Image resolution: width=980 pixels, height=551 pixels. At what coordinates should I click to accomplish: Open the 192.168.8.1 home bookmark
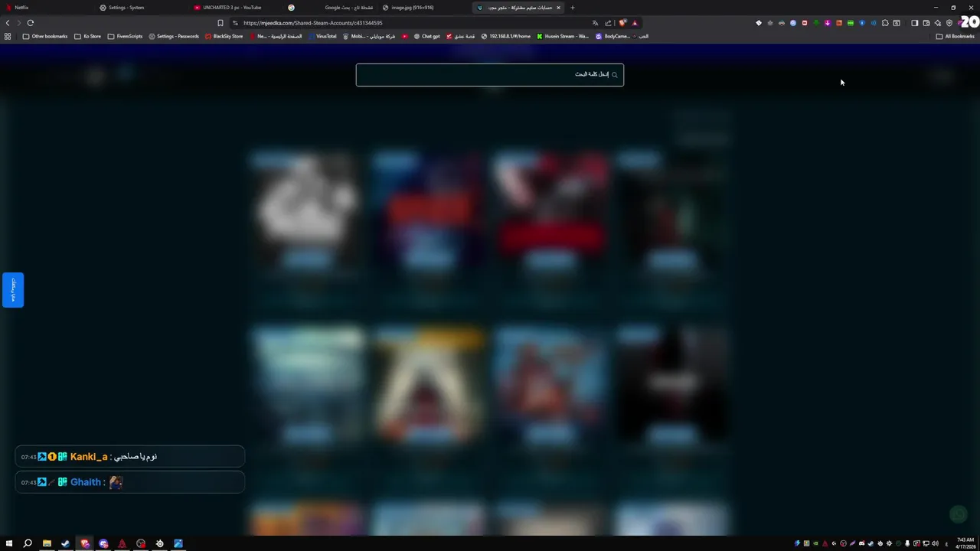click(506, 36)
